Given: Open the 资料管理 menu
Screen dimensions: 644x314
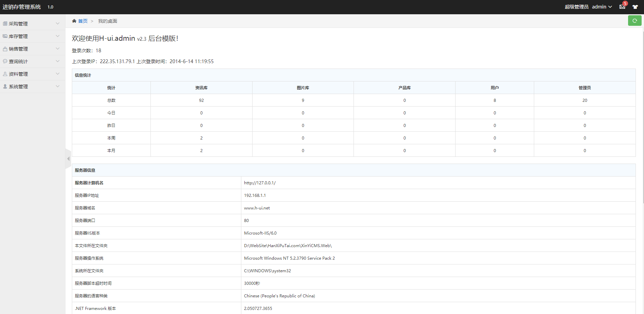Looking at the screenshot, I should pyautogui.click(x=33, y=74).
